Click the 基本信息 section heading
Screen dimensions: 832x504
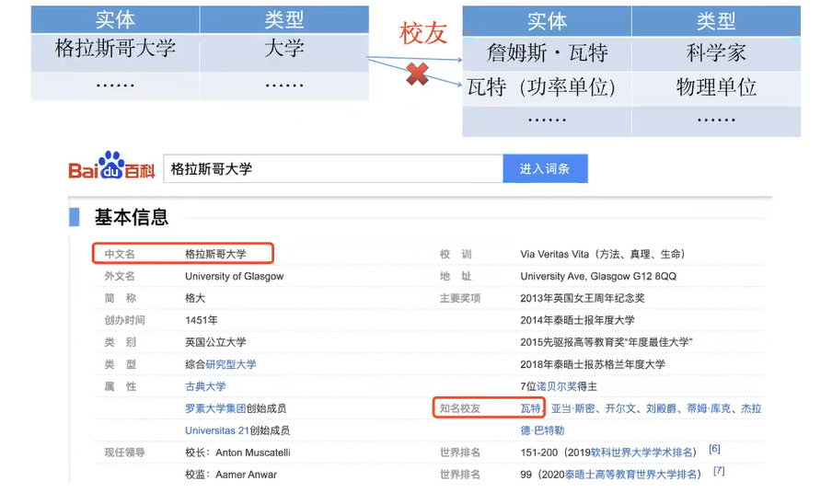132,217
